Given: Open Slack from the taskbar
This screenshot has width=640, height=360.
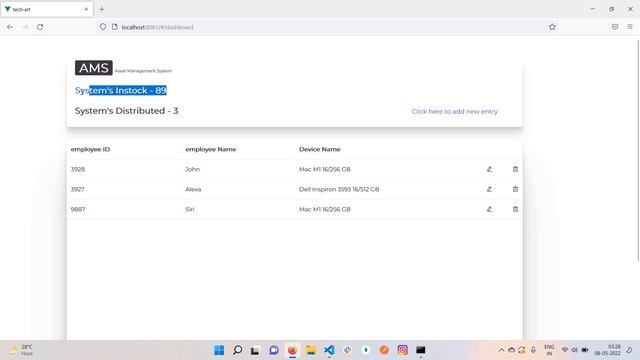Looking at the screenshot, I should [347, 350].
